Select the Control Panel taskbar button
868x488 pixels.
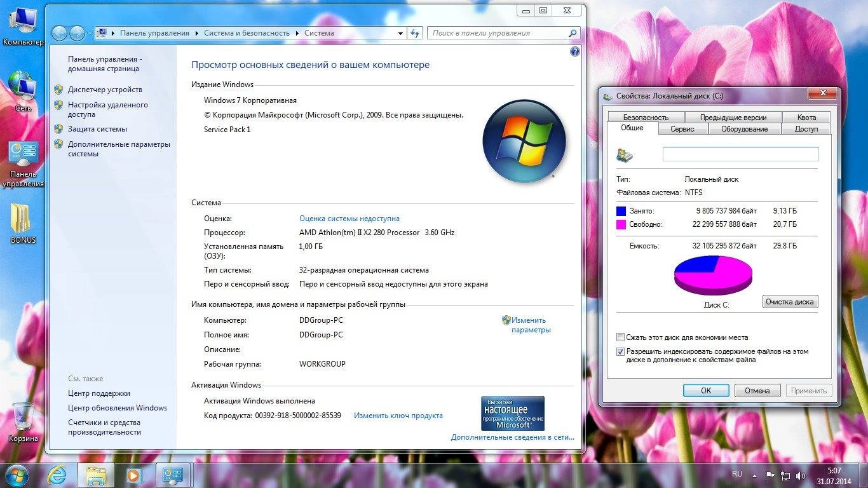(x=173, y=475)
